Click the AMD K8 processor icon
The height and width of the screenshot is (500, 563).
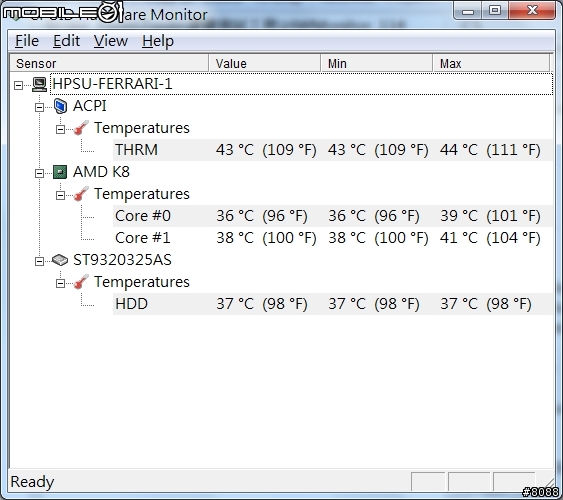click(60, 172)
